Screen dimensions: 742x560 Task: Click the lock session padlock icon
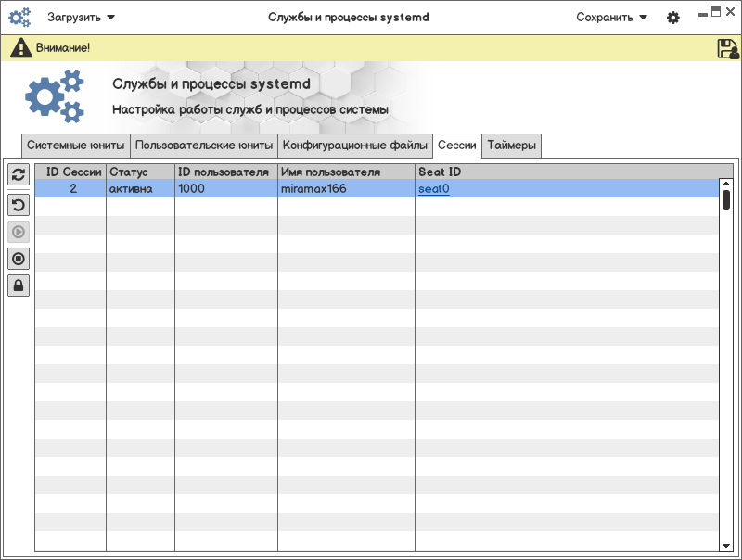tap(19, 286)
